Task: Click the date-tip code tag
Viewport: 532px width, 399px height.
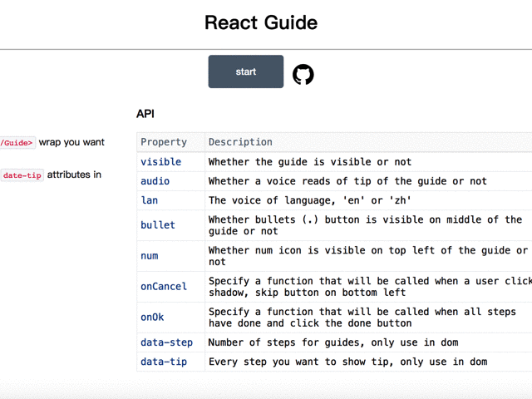Action: 22,175
